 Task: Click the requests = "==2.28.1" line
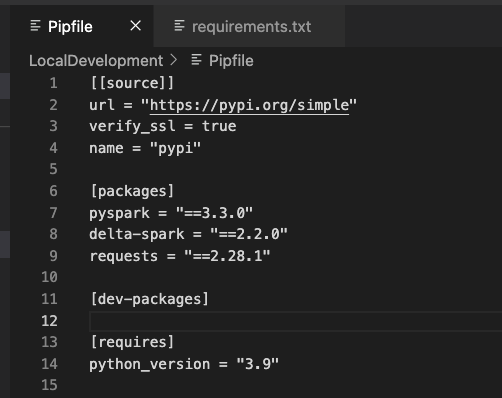[x=180, y=256]
